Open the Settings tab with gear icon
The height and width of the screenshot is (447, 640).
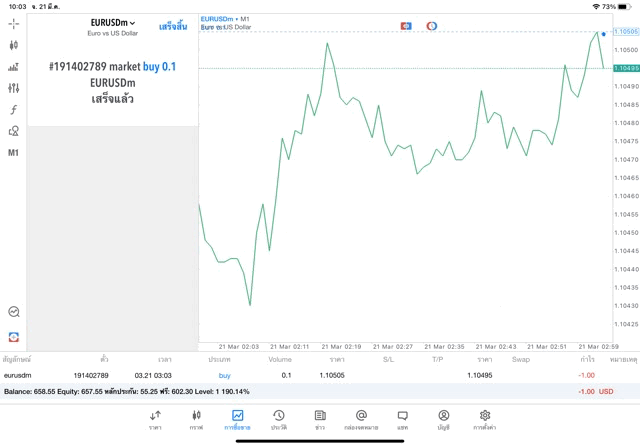click(485, 420)
